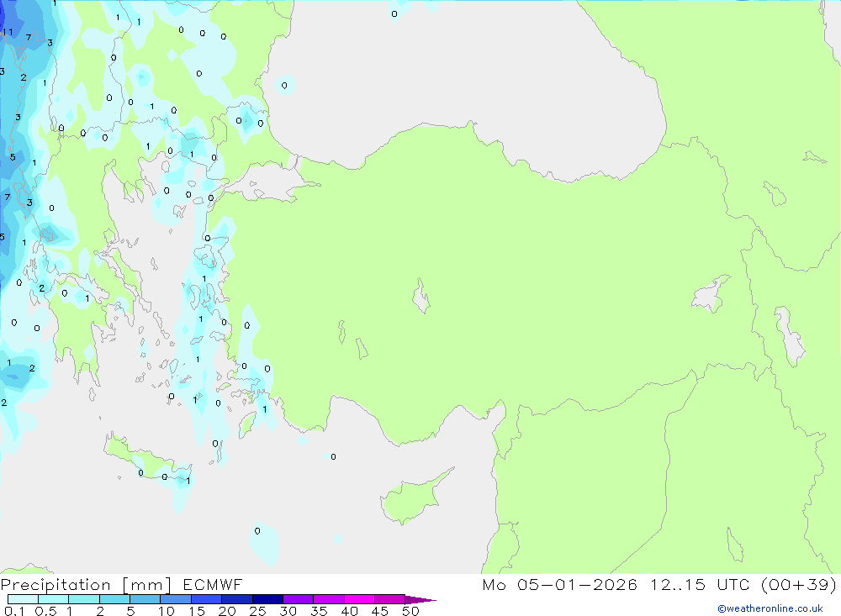The height and width of the screenshot is (616, 841).
Task: Pick the 10–15 mm blue legend box
Action: tap(176, 599)
